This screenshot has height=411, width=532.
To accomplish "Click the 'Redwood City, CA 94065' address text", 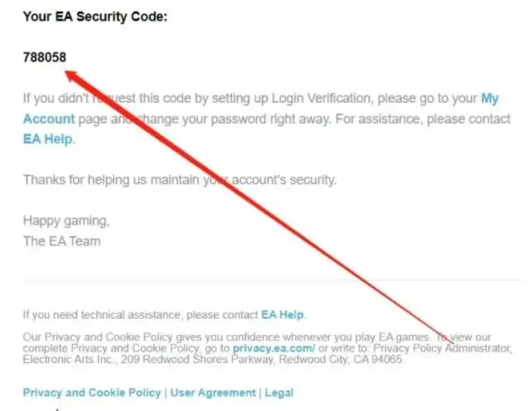I will pos(340,359).
